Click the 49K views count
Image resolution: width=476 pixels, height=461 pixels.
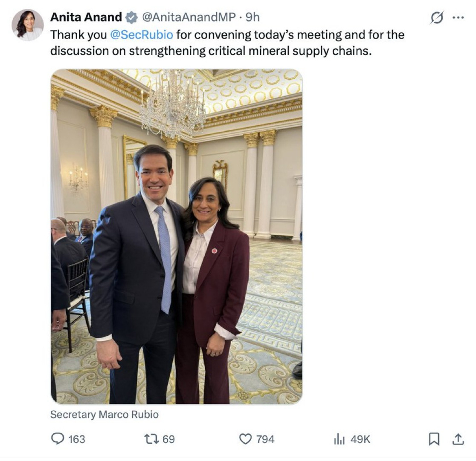point(360,439)
